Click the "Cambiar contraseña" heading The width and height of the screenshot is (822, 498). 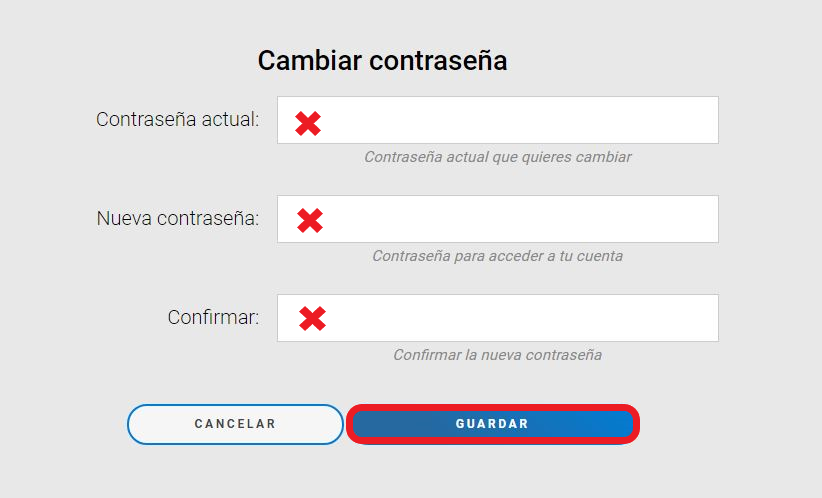point(382,61)
